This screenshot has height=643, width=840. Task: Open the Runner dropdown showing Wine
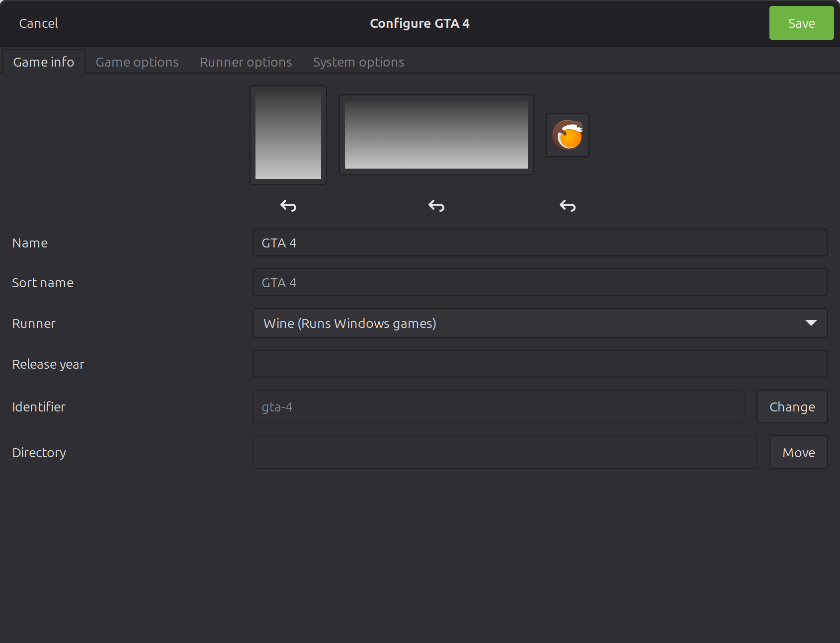coord(540,323)
